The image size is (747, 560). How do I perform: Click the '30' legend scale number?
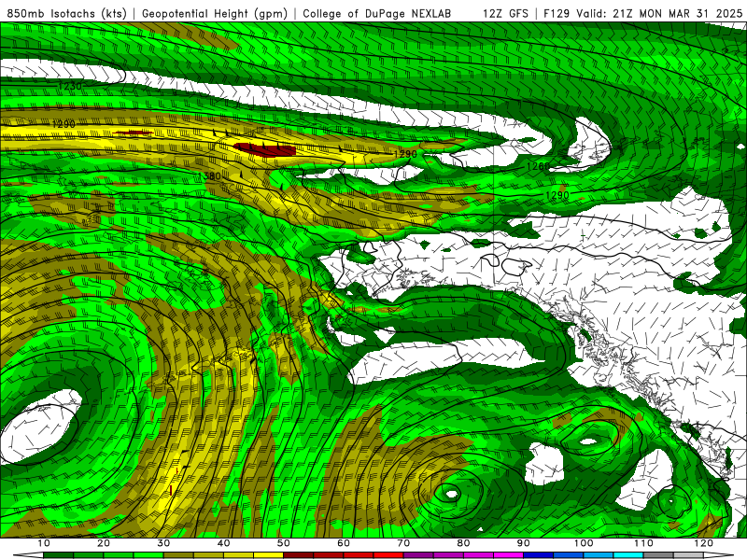pyautogui.click(x=163, y=543)
